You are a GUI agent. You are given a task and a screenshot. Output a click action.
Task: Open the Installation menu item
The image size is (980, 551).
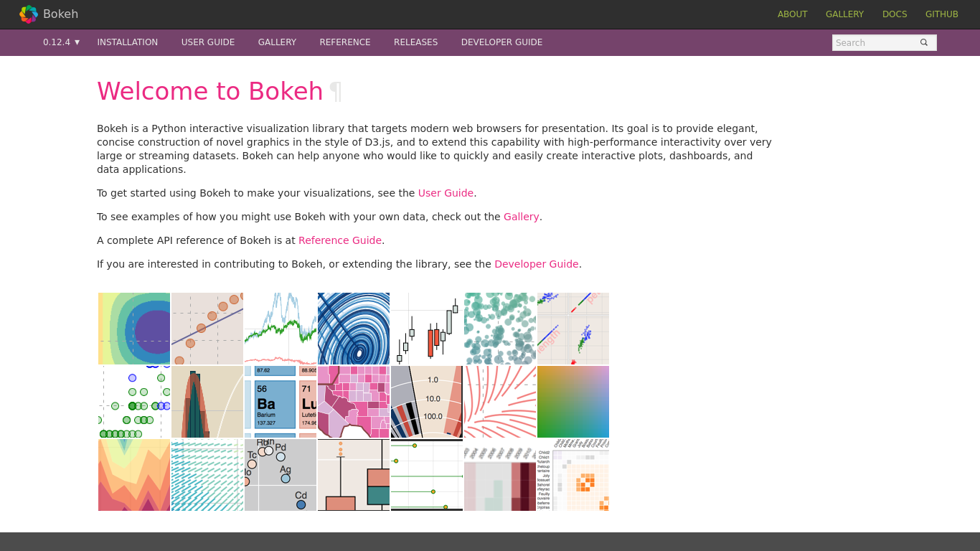[x=128, y=42]
